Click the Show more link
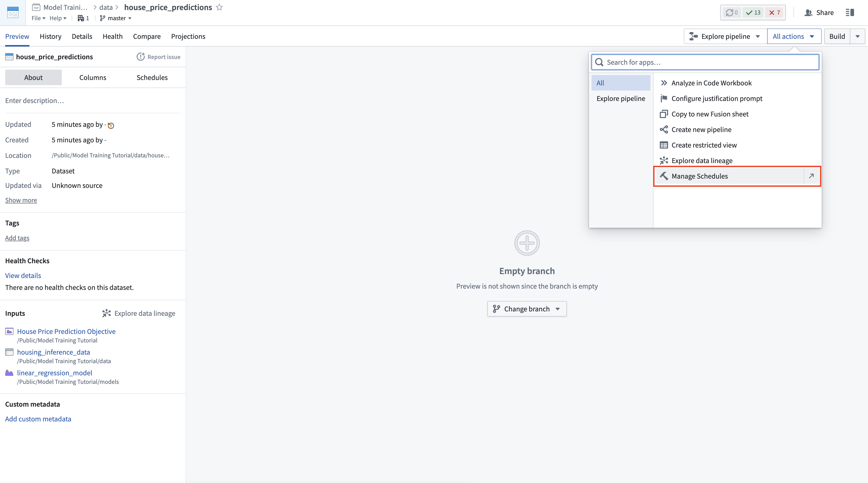This screenshot has height=483, width=868. [21, 200]
